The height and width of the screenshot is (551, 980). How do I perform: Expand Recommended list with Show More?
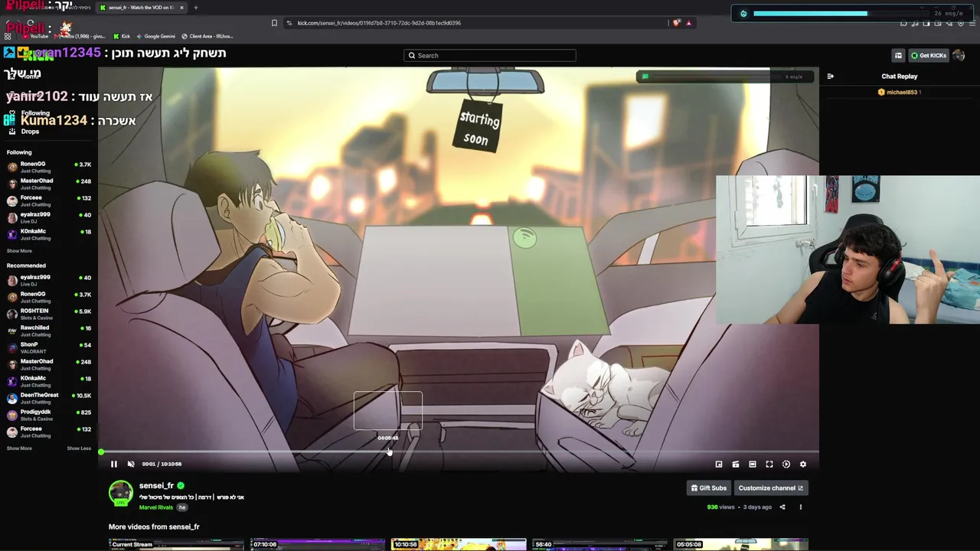point(19,448)
